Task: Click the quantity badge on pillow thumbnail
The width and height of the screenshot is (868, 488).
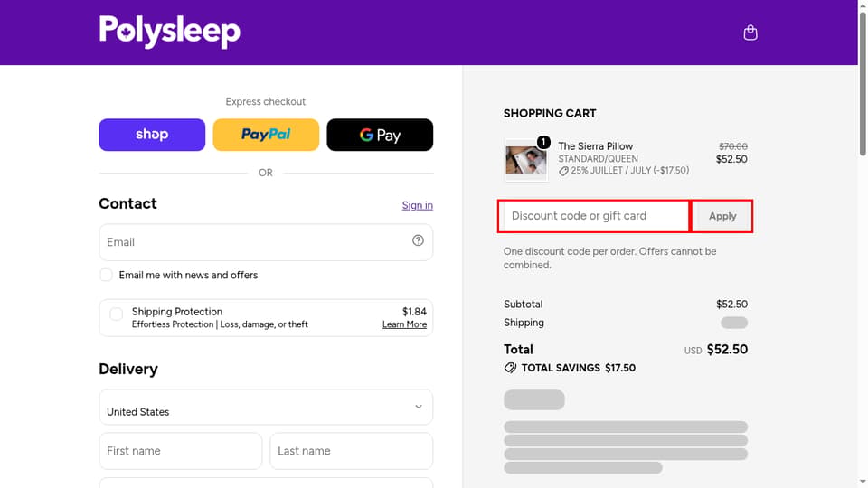Action: click(x=543, y=142)
